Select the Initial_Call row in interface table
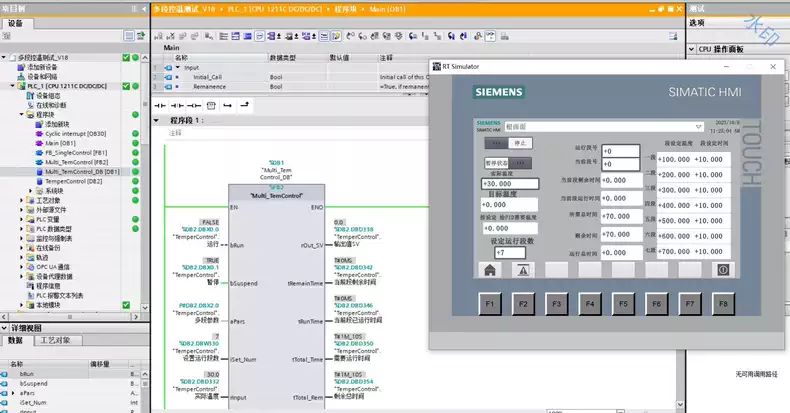 (290, 77)
